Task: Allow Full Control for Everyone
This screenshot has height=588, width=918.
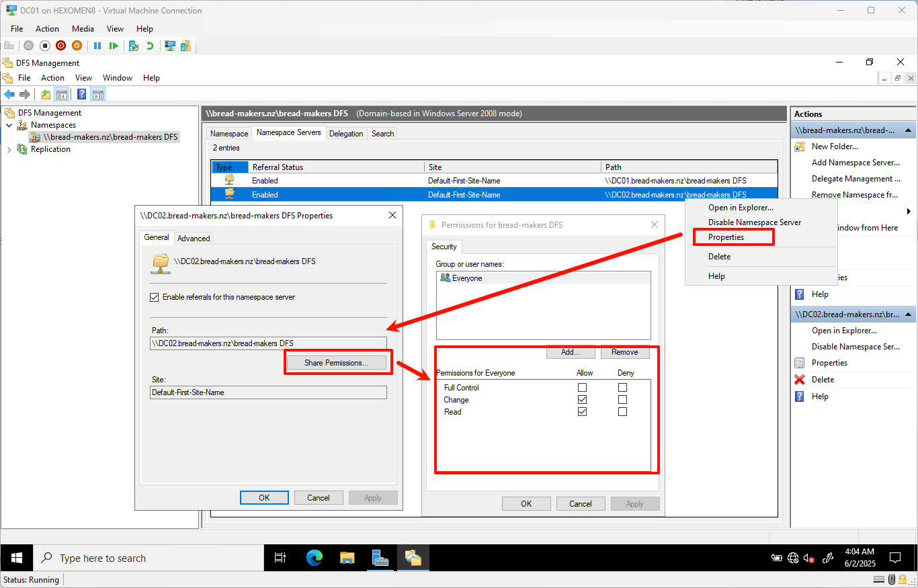Action: coord(582,387)
